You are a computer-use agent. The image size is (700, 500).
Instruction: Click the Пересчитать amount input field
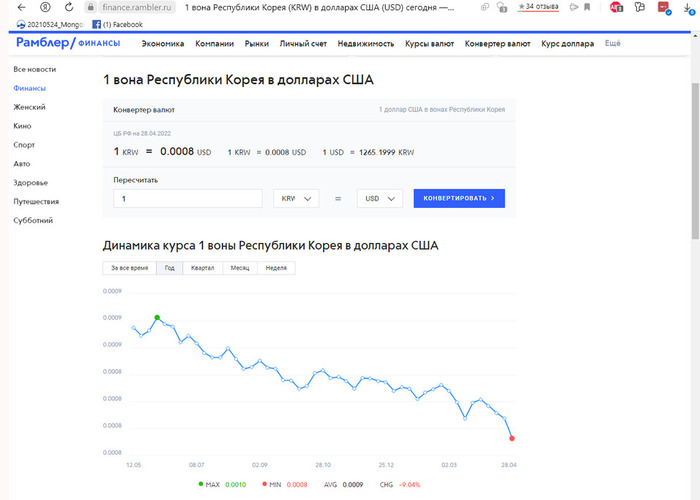(188, 199)
